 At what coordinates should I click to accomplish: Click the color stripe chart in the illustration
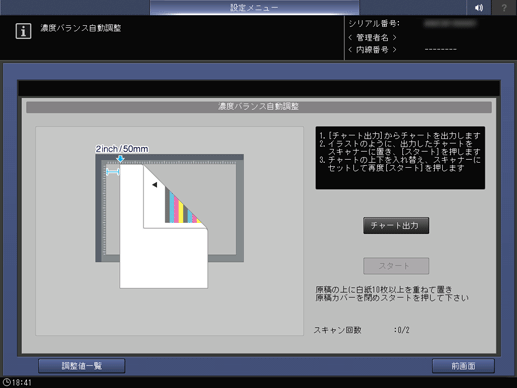[183, 206]
